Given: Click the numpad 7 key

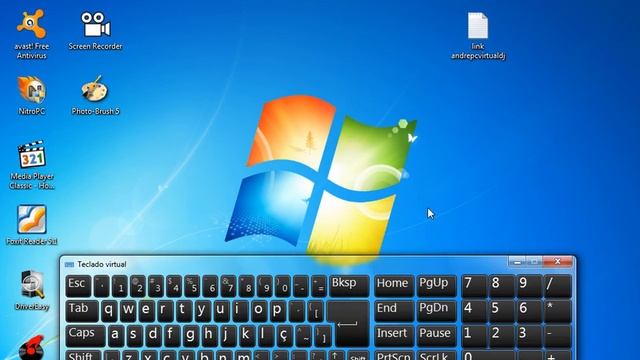Looking at the screenshot, I should coord(474,285).
